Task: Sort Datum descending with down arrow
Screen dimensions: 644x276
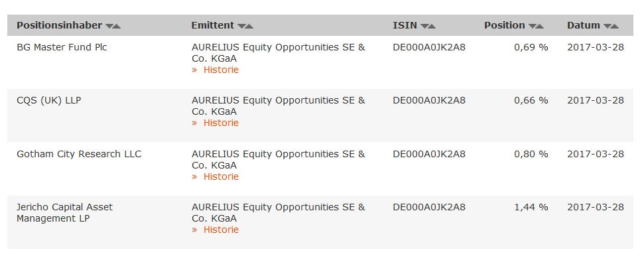Action: [607, 26]
